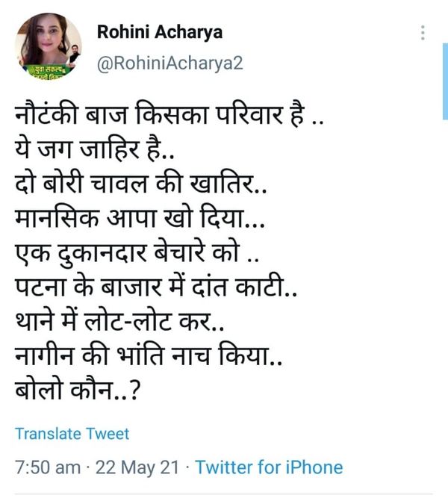Click the line मानसिक आपा खो दिया
This screenshot has width=448, height=501.
pyautogui.click(x=140, y=218)
